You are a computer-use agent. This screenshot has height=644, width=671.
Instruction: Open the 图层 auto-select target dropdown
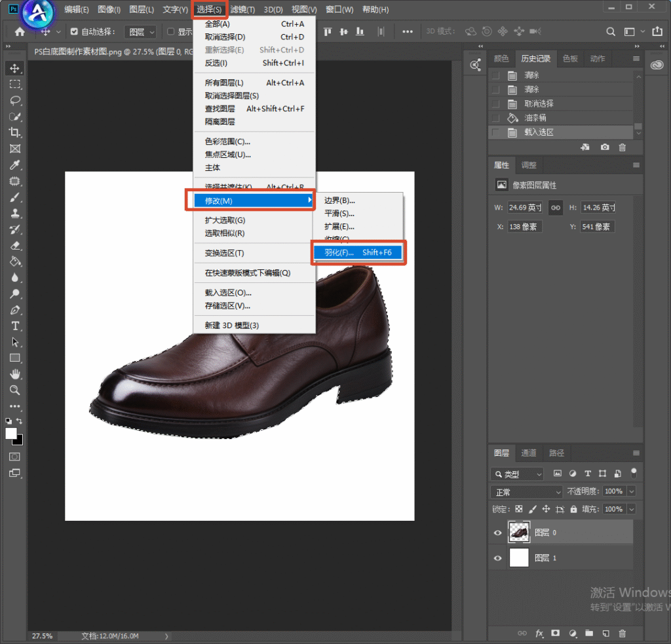[x=140, y=31]
